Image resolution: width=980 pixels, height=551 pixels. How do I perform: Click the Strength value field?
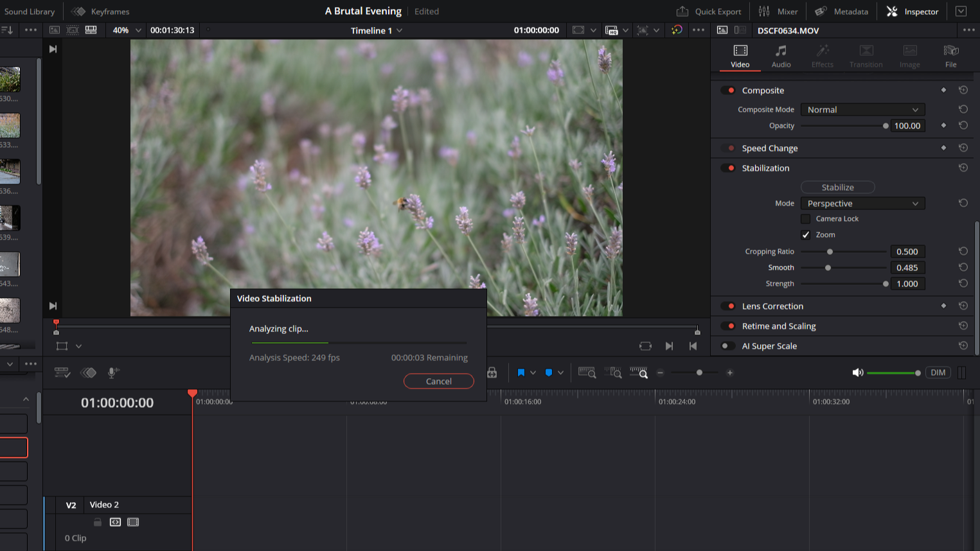click(907, 284)
